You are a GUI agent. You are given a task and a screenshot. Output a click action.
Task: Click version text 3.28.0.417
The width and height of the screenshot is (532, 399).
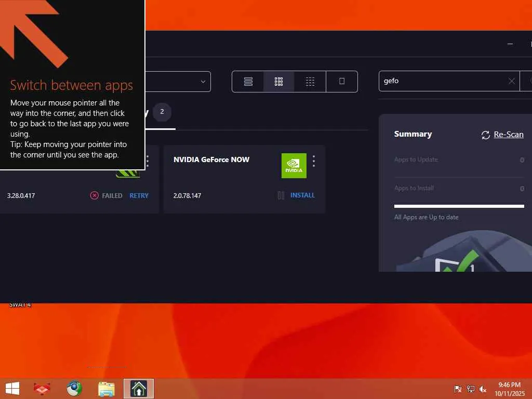coord(21,196)
